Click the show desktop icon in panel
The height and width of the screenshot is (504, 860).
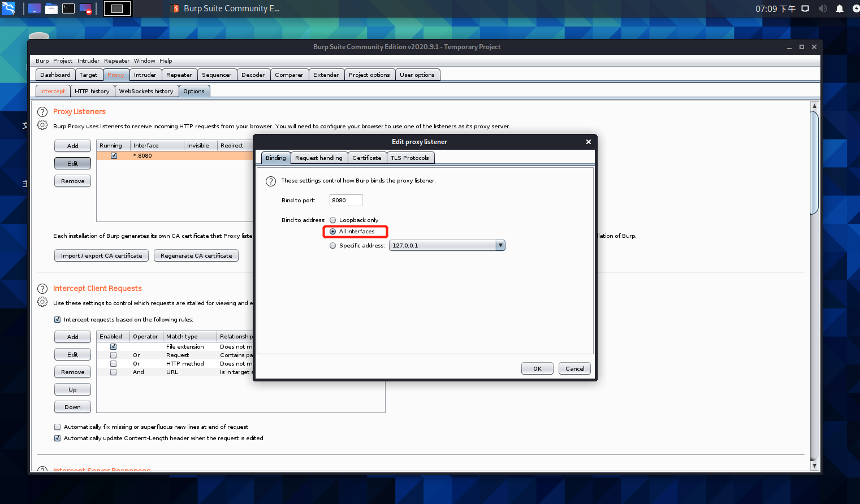pos(34,8)
